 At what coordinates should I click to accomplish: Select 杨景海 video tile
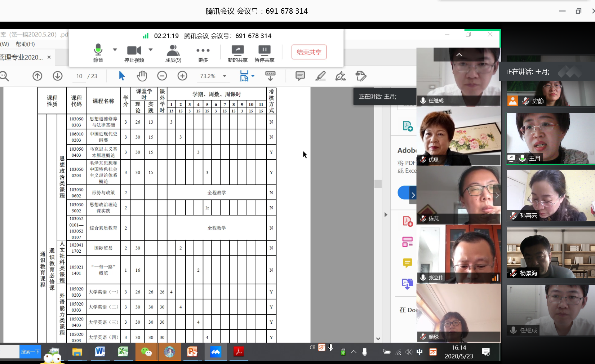pyautogui.click(x=551, y=253)
